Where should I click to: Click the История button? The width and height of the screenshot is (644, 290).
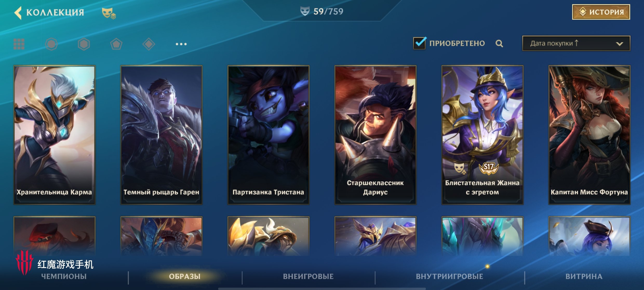[601, 12]
